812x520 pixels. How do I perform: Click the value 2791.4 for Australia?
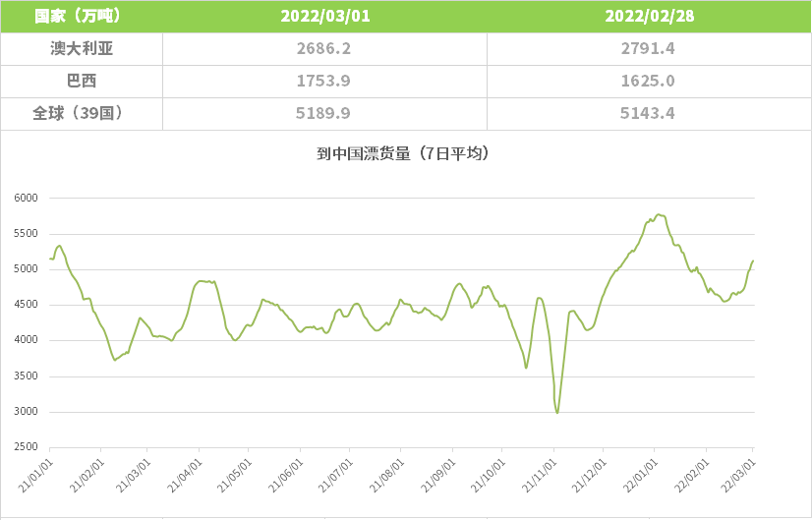pos(648,49)
